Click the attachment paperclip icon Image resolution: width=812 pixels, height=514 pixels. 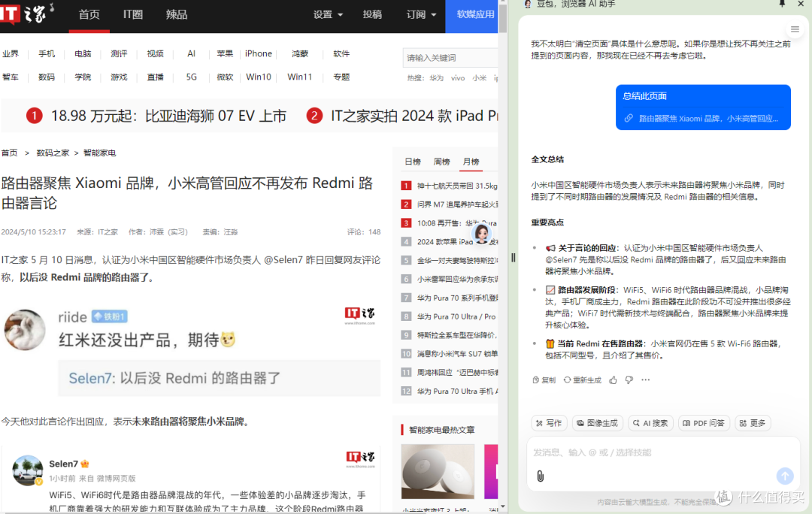pyautogui.click(x=540, y=476)
